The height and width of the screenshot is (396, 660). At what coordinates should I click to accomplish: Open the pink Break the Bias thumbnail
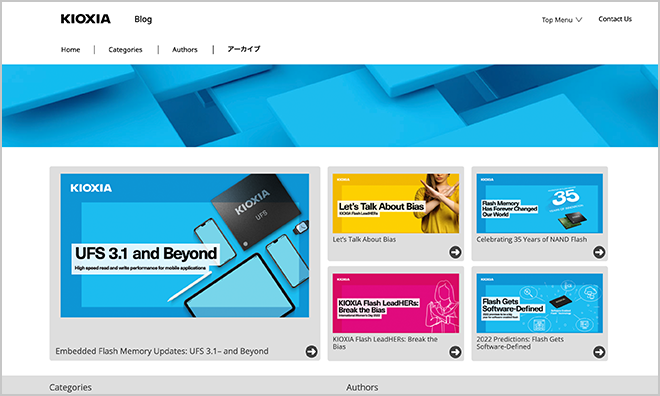pyautogui.click(x=396, y=303)
